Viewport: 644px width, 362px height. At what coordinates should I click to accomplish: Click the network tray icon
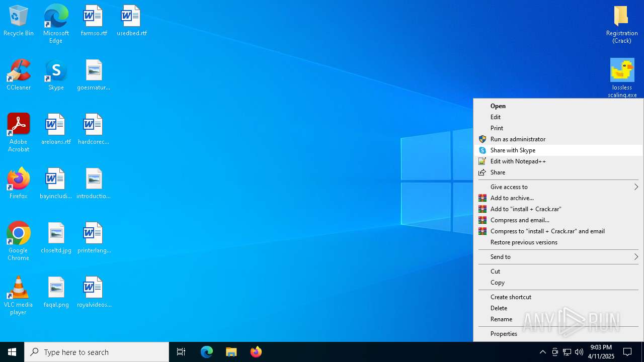567,352
